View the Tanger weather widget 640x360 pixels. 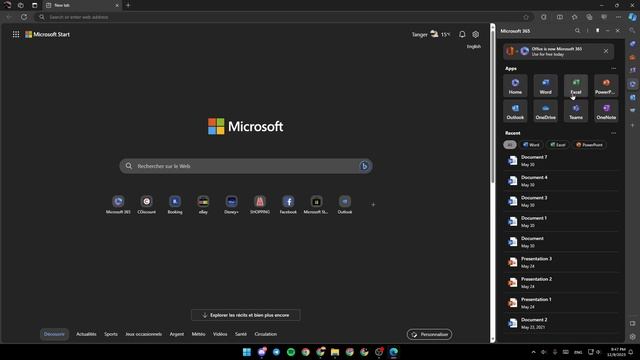click(431, 34)
